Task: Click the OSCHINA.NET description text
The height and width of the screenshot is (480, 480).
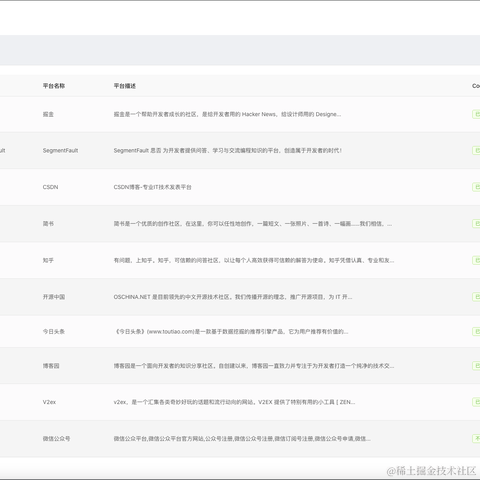Action: pyautogui.click(x=233, y=297)
